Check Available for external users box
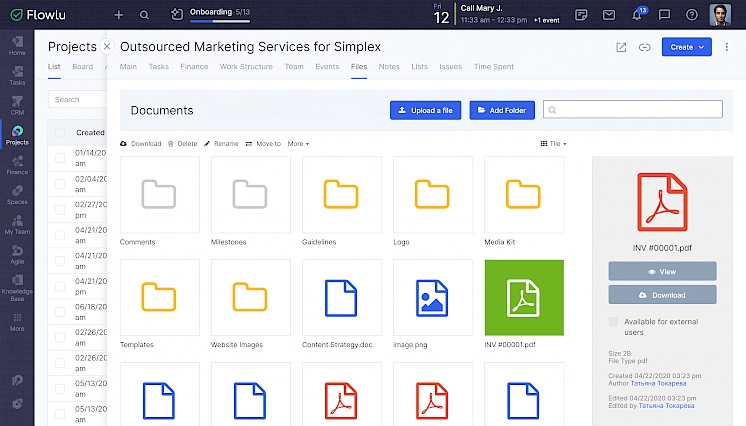Viewport: 746px width, 426px height. [x=614, y=322]
